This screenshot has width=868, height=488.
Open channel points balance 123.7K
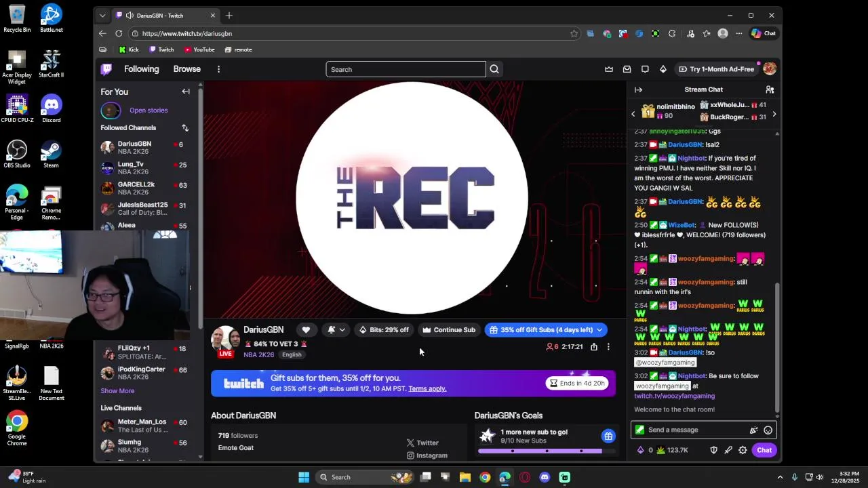click(672, 450)
